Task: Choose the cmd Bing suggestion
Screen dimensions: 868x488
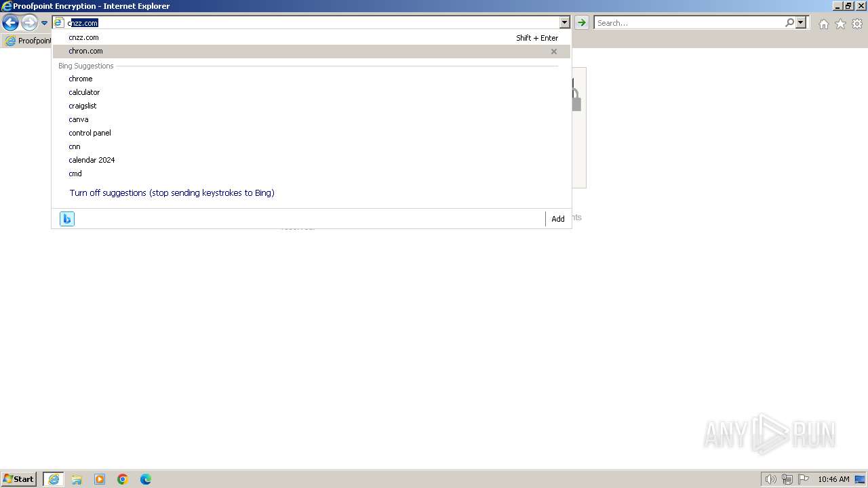Action: 311,174
